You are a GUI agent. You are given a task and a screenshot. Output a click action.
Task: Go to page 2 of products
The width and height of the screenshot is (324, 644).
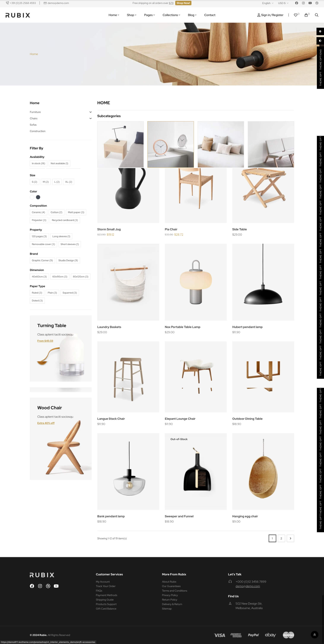281,538
